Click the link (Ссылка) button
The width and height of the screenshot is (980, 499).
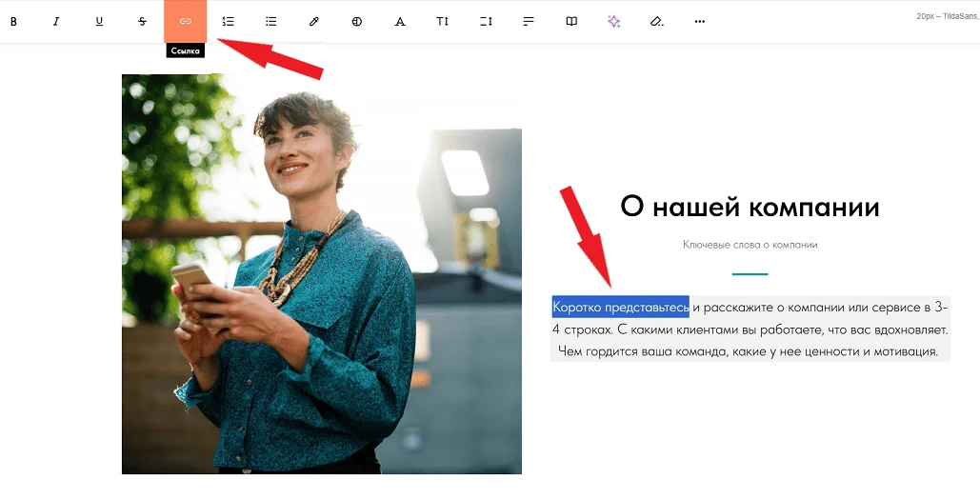click(185, 21)
